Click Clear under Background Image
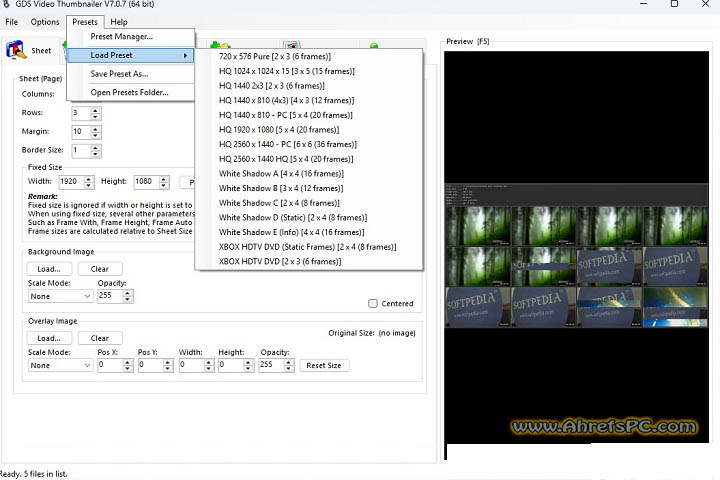The image size is (720, 480). (x=100, y=269)
